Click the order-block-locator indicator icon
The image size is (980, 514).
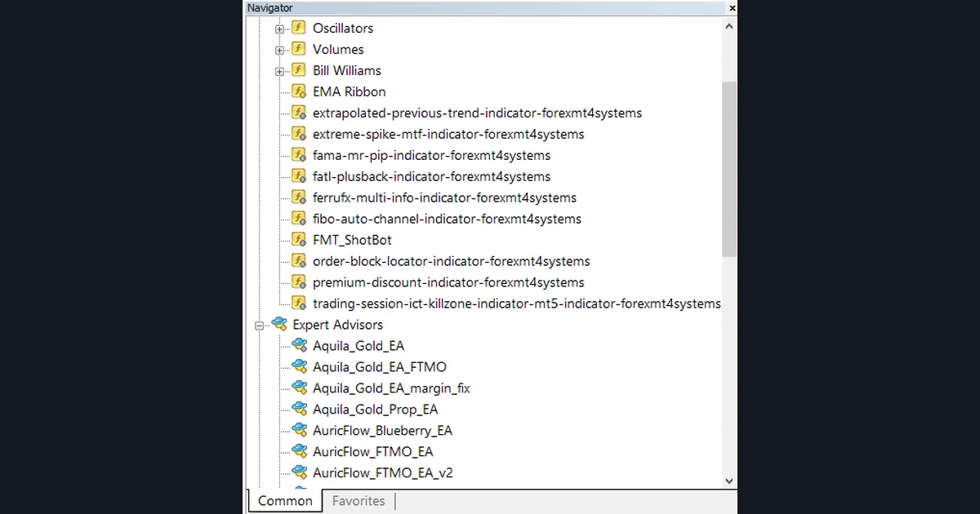click(300, 261)
